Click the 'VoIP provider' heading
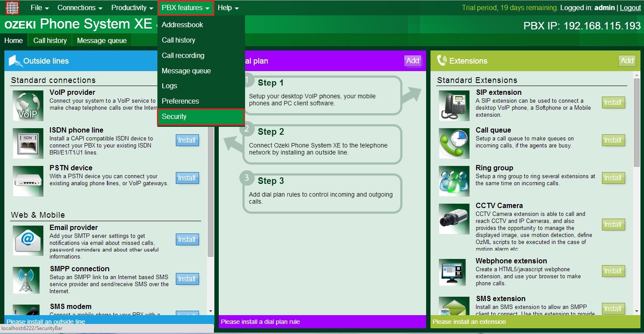The width and height of the screenshot is (644, 334). pos(72,93)
